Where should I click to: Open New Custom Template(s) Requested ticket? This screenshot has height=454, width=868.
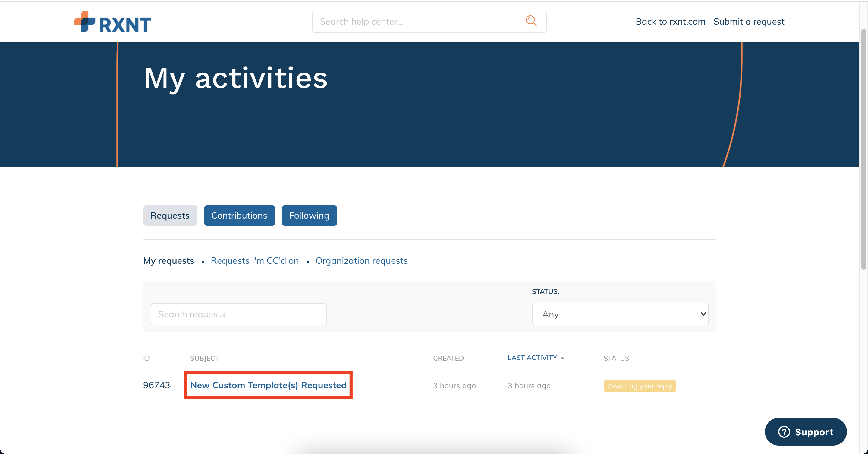(x=268, y=385)
